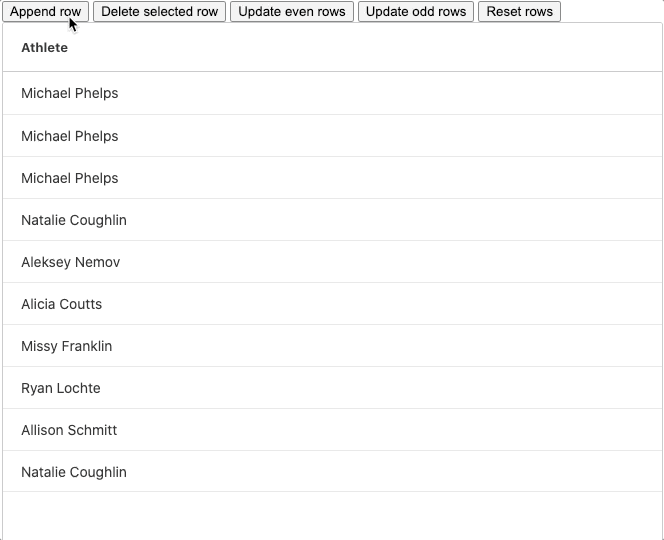Select the first Natalie Coughlin row
Screen dimensions: 664x540
332,219
